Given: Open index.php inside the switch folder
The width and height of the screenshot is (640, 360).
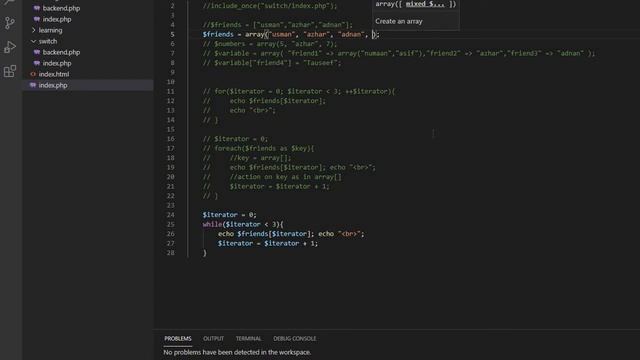Looking at the screenshot, I should pyautogui.click(x=57, y=63).
